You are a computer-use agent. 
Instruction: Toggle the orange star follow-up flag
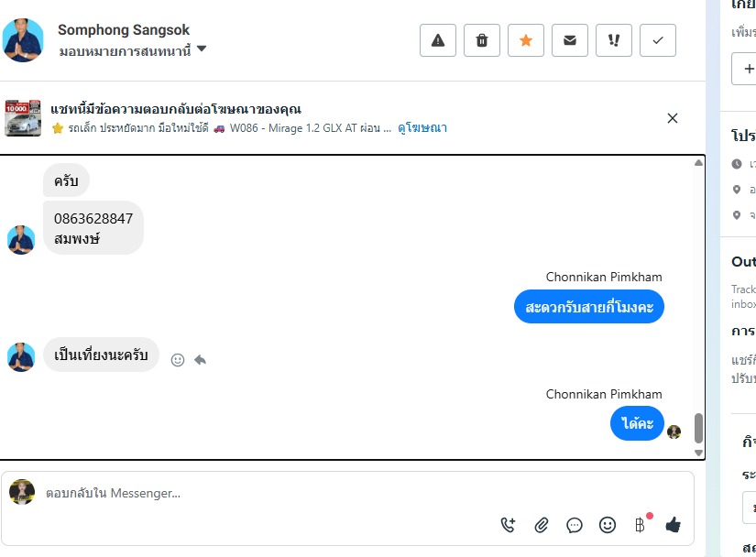[526, 40]
